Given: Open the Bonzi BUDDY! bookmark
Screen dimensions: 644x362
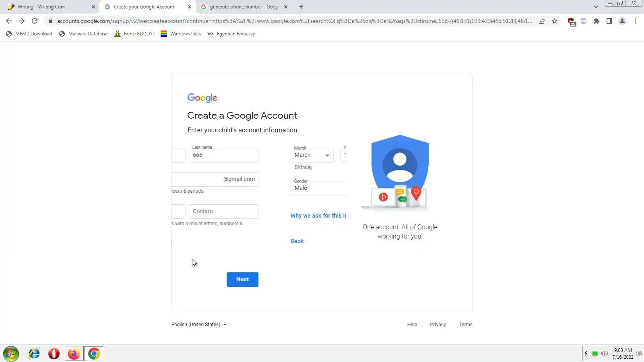Looking at the screenshot, I should (134, 34).
